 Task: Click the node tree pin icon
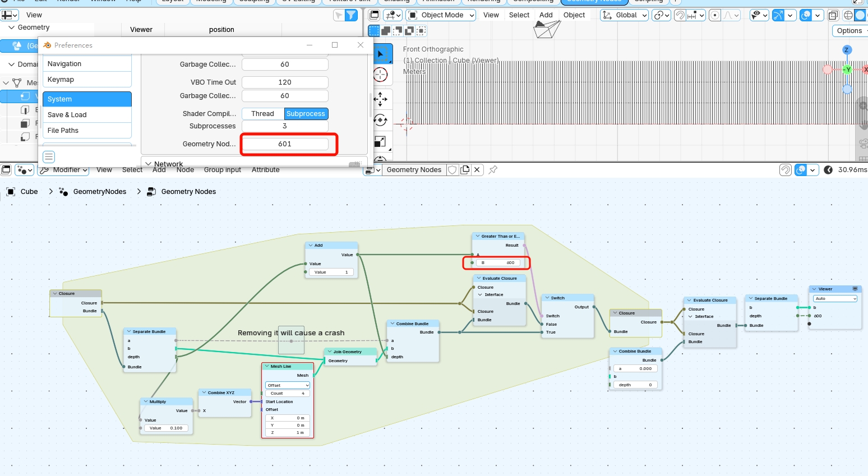[493, 169]
